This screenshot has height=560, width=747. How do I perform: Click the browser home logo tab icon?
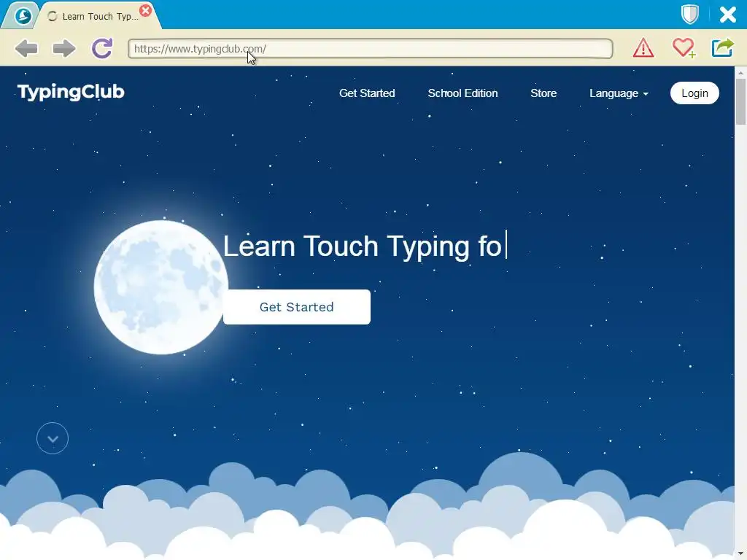click(23, 16)
